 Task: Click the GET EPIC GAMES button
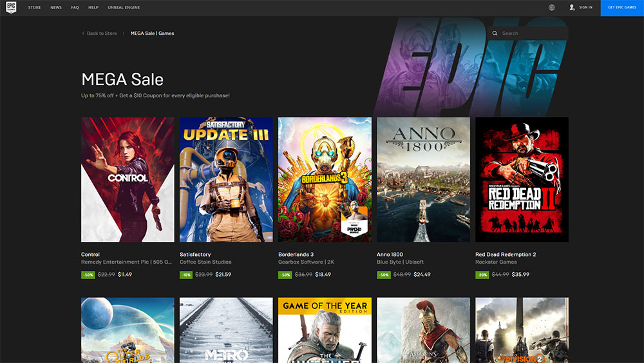click(x=622, y=8)
